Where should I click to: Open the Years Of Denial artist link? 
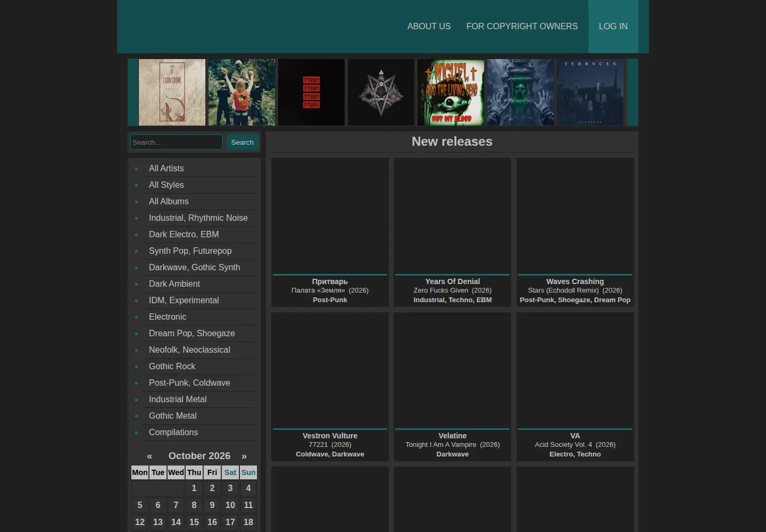453,281
